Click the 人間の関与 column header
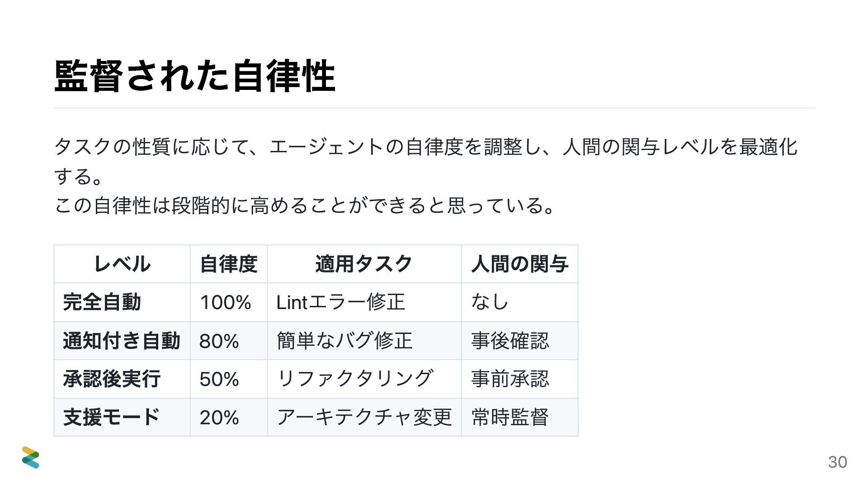Viewport: 868px width, 488px height. 520,264
